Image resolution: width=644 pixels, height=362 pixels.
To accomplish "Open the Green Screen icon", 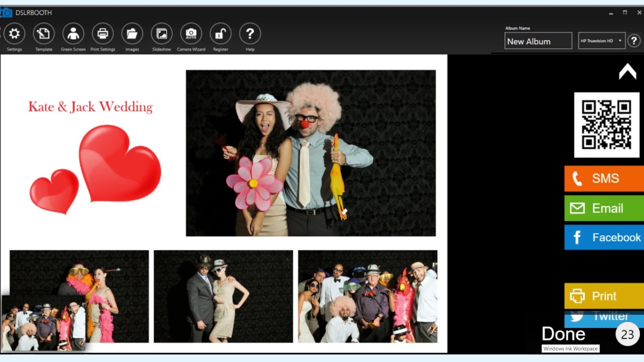I will (73, 34).
